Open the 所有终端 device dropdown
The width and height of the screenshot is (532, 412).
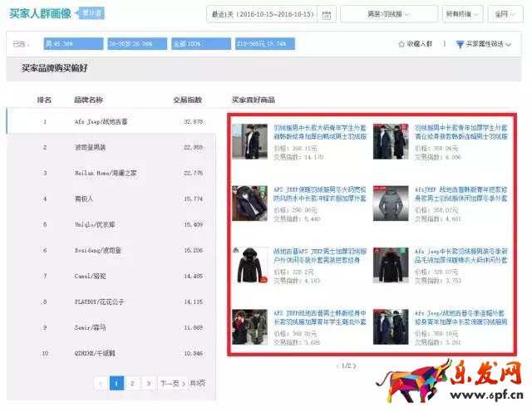tap(462, 15)
